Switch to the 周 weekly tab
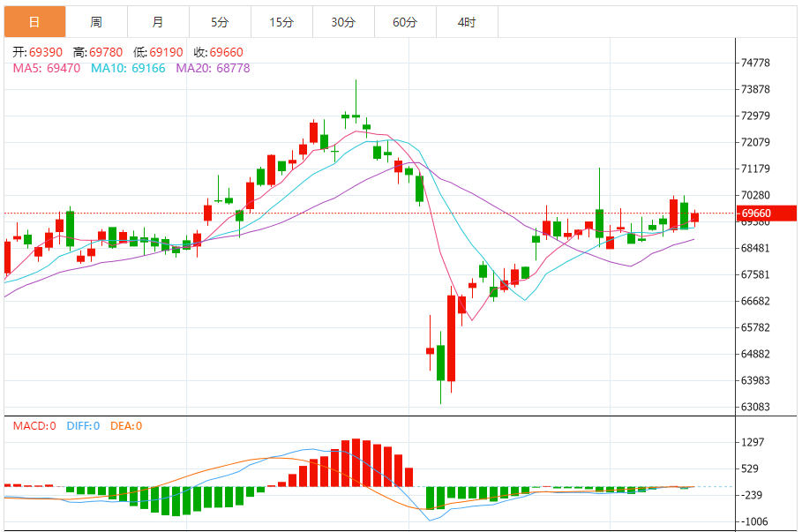802x532 pixels. 97,22
